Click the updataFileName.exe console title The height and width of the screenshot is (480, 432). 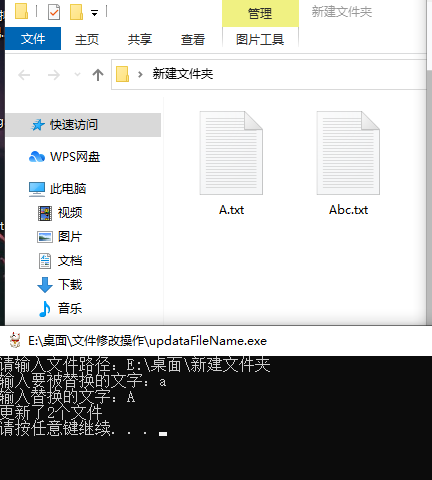[147, 341]
